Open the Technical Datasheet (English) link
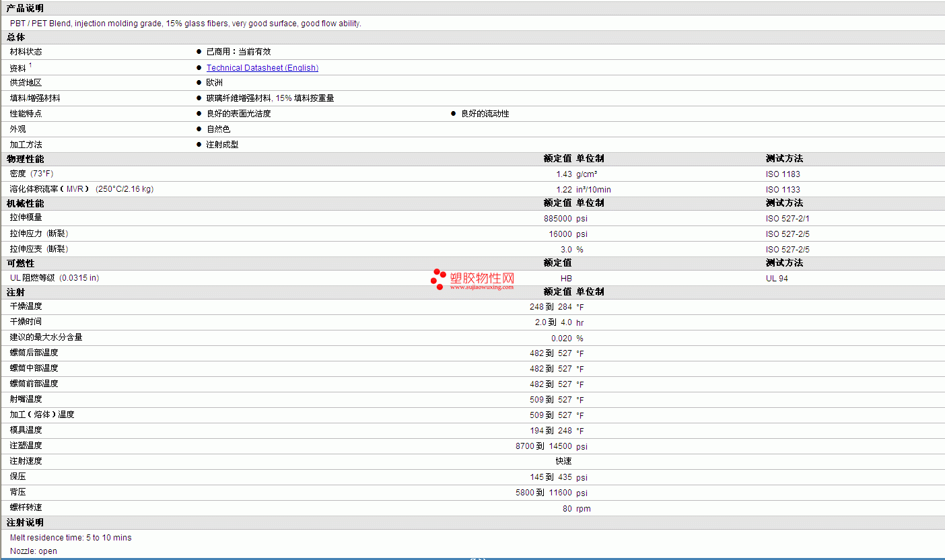 click(262, 68)
